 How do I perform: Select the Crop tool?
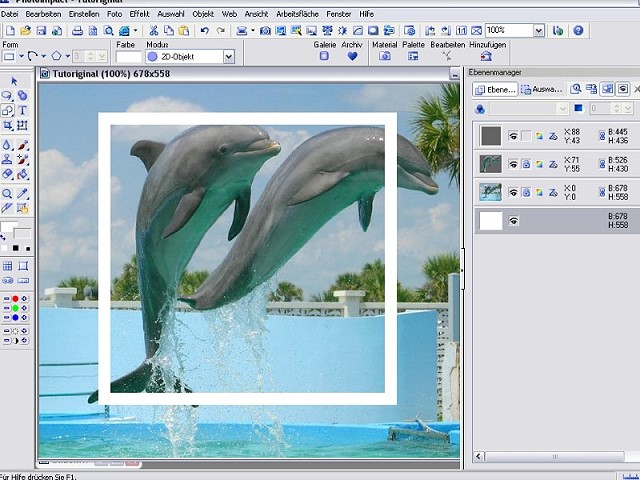[7, 125]
